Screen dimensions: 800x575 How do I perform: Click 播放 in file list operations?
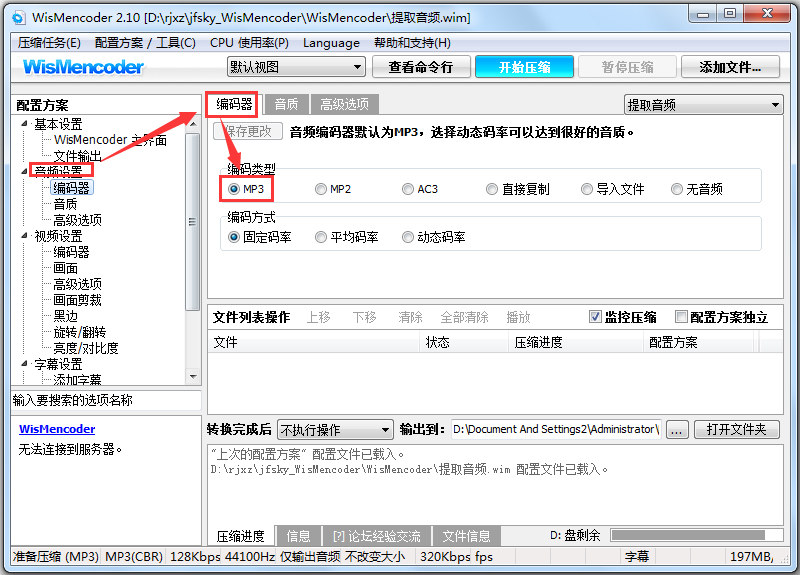click(518, 317)
